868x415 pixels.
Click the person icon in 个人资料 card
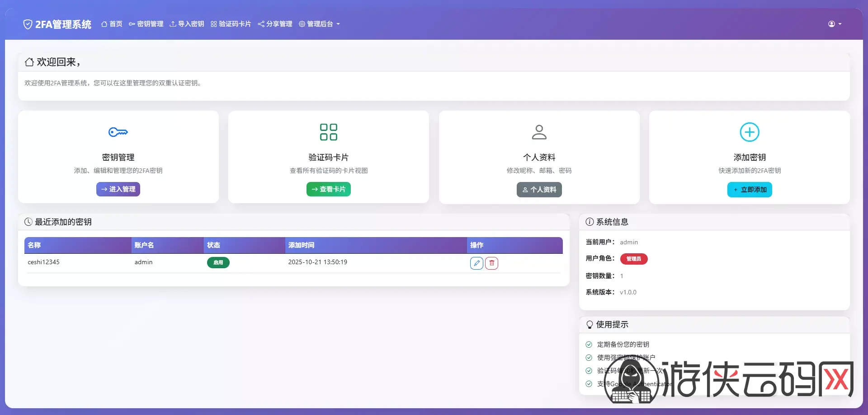click(539, 132)
